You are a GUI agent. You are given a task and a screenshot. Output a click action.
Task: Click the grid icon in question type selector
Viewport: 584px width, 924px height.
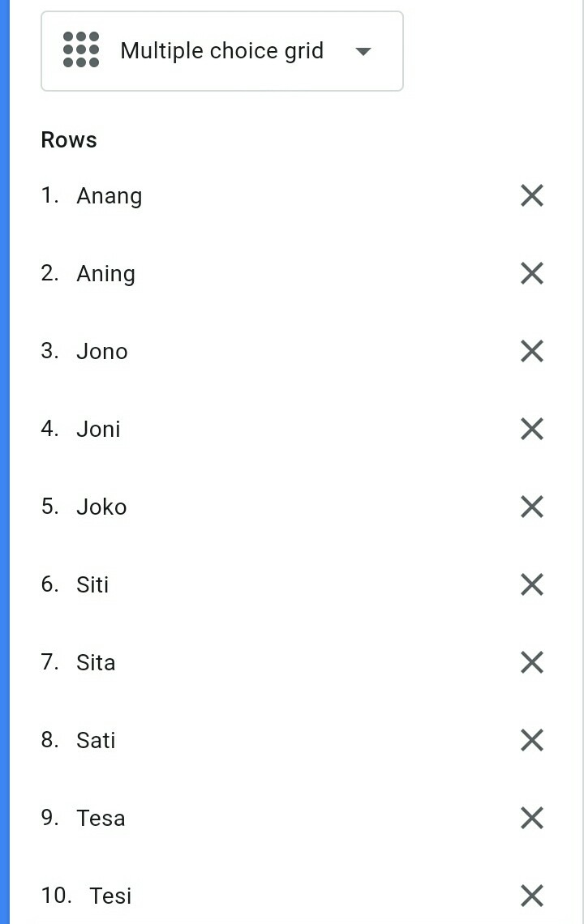(81, 50)
